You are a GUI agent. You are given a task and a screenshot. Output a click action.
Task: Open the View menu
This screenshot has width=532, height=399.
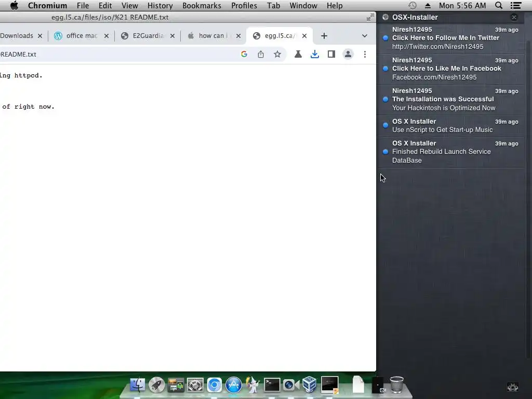coord(129,5)
